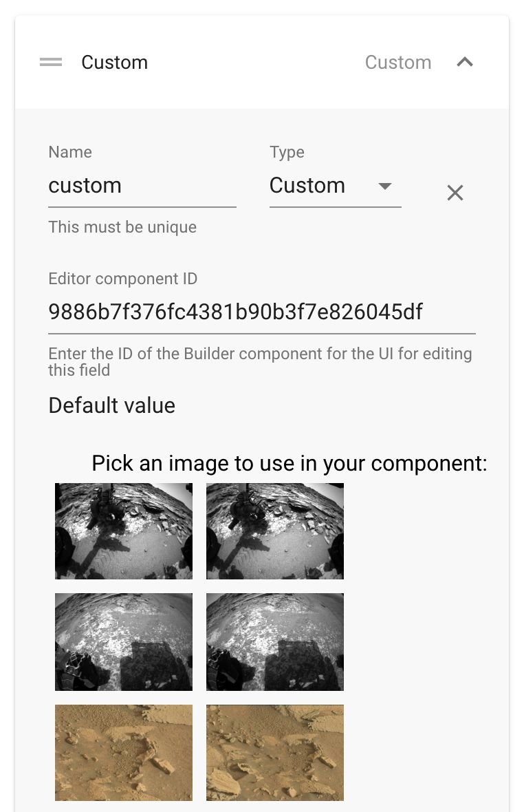Pick the first grayscale rover shadow image

coord(124,531)
